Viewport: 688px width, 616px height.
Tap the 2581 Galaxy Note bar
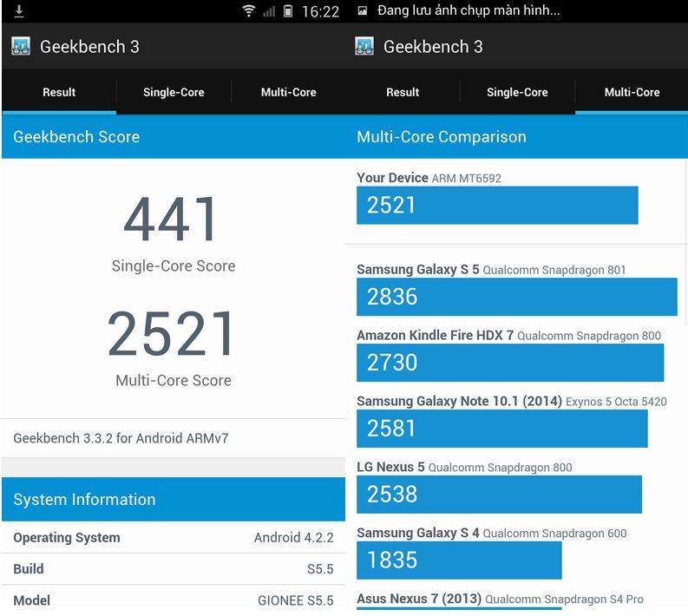pos(502,429)
